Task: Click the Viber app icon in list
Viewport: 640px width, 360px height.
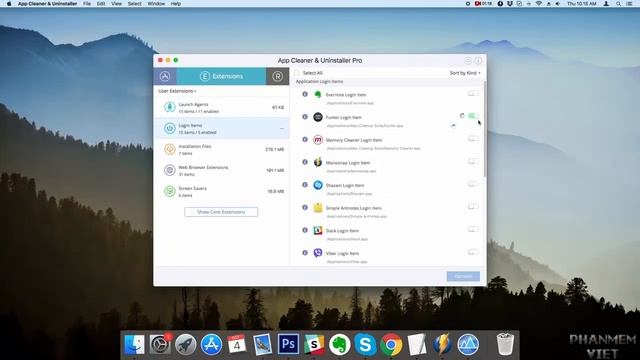Action: click(318, 253)
